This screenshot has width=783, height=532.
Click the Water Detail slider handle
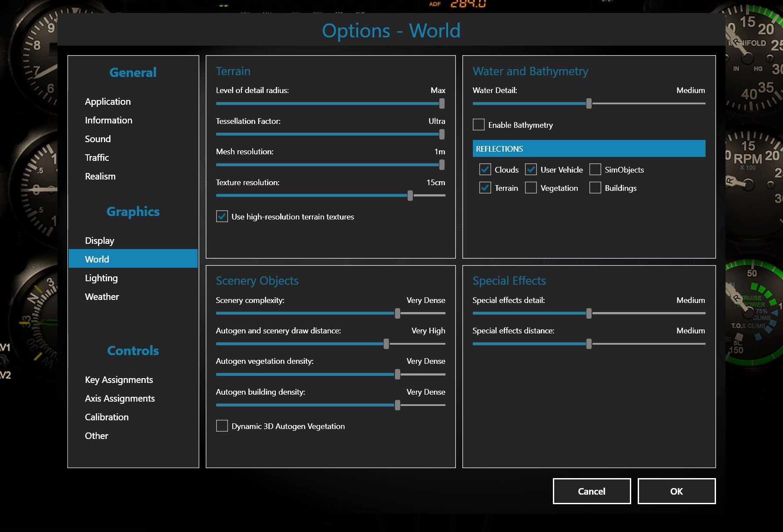[589, 103]
